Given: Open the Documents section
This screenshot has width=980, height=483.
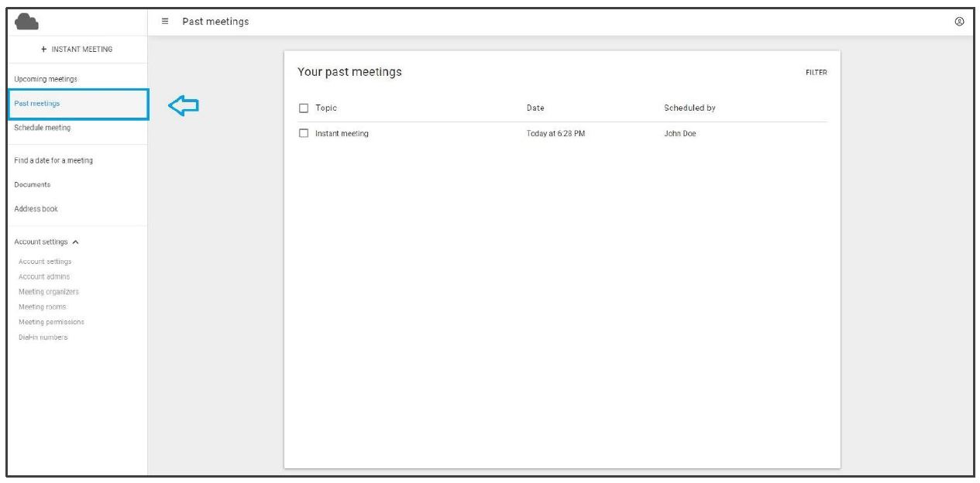Looking at the screenshot, I should click(33, 185).
